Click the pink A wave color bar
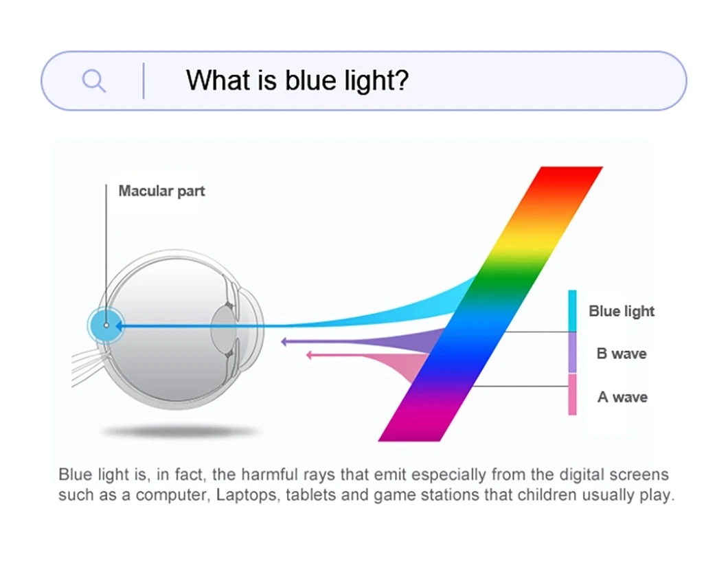 (x=572, y=395)
